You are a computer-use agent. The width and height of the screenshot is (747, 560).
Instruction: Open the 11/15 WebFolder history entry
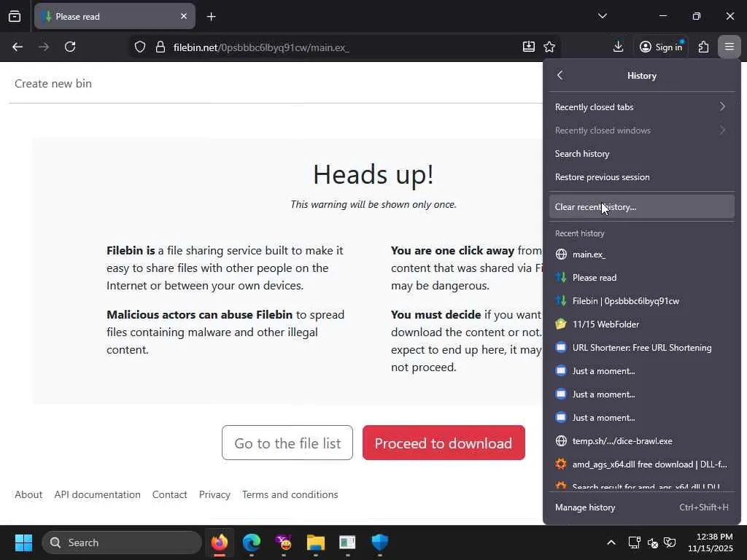coord(642,324)
